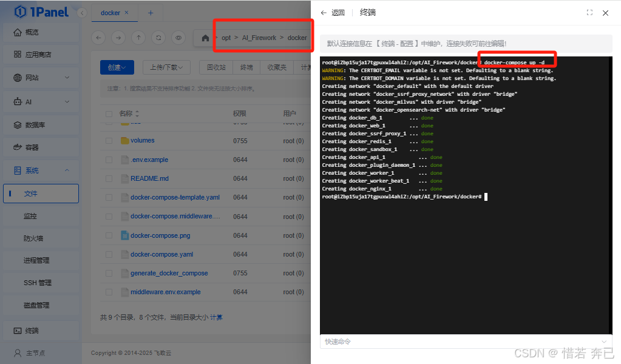621x364 pixels.
Task: Click opt in the breadcrumb path
Action: 226,38
